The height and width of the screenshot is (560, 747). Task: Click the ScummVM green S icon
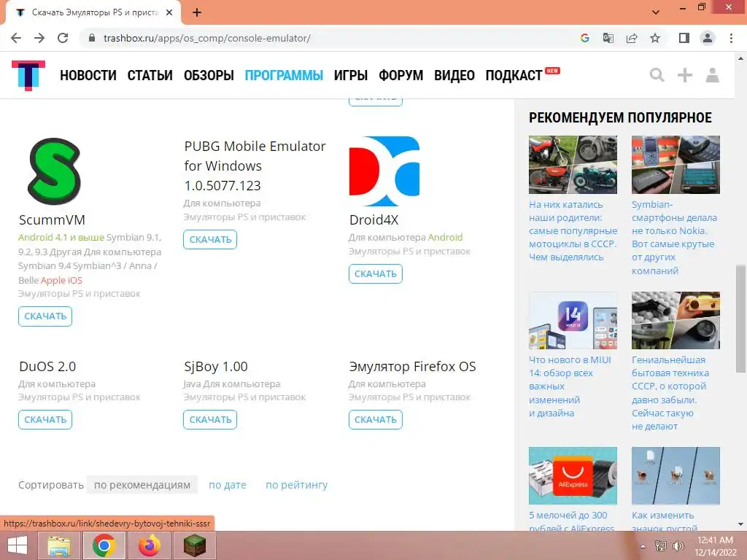[54, 172]
